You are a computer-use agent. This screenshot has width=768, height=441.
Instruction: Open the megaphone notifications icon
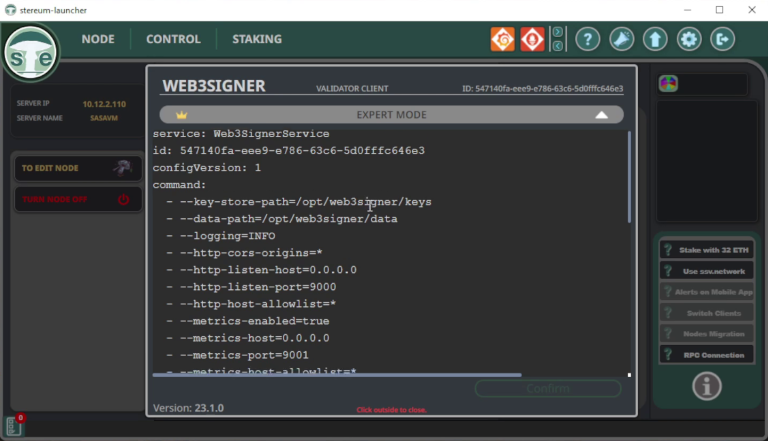tap(622, 39)
